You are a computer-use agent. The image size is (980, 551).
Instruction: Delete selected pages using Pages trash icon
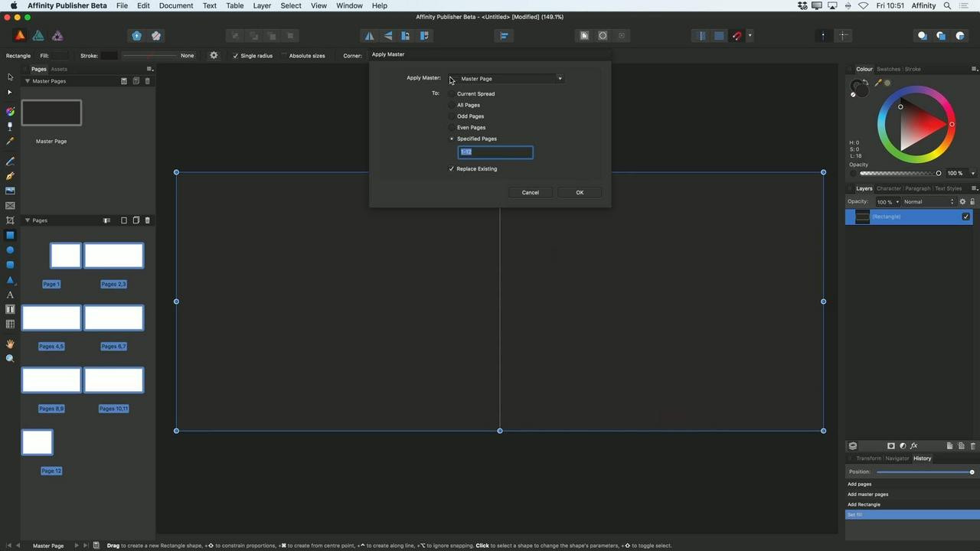tap(148, 220)
